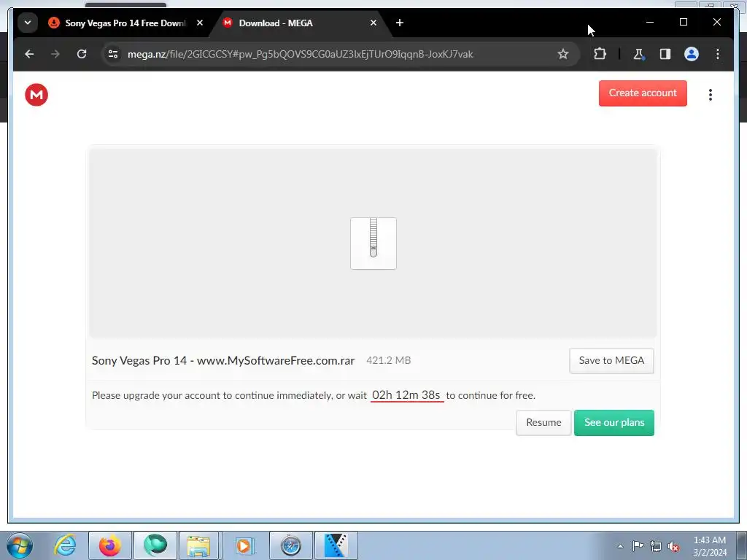
Task: Bookmark this page with the star icon
Action: click(562, 54)
